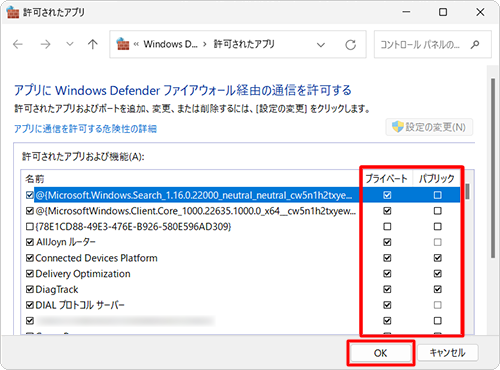
Task: Go forward with the right arrow
Action: click(45, 44)
